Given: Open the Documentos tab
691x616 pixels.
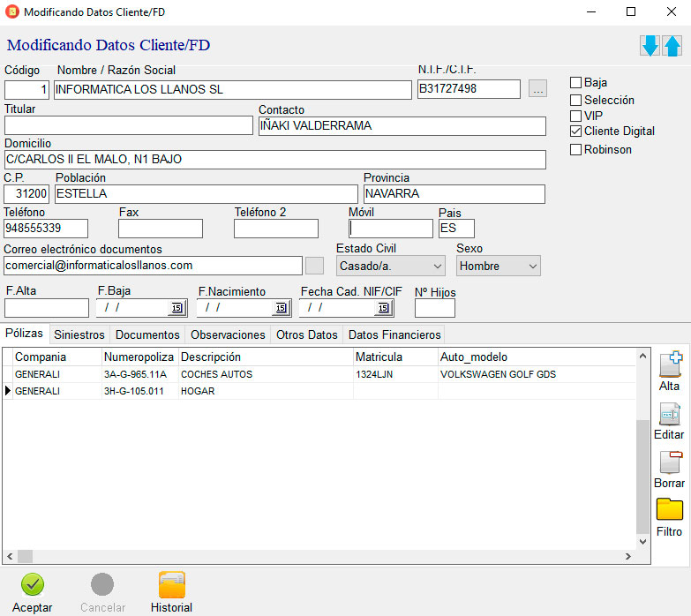Looking at the screenshot, I should click(x=147, y=334).
